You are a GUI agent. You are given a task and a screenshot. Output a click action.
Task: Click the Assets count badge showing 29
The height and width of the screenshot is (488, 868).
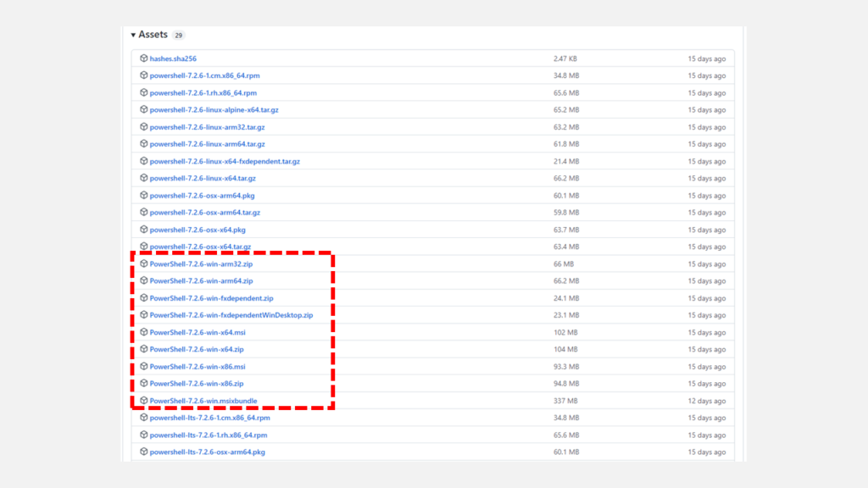178,36
